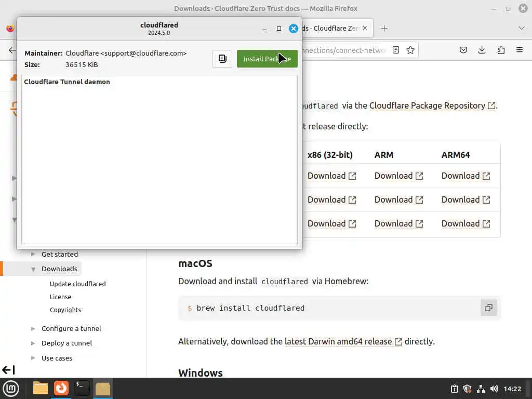Launch Terminal from the taskbar
This screenshot has width=532, height=399.
point(82,389)
